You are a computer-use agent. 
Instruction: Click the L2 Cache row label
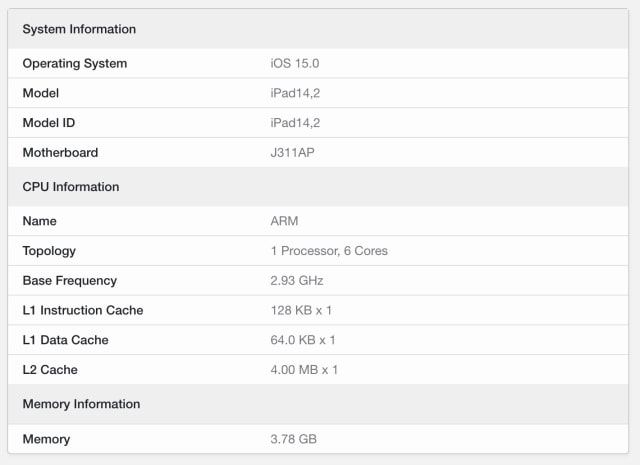click(x=50, y=370)
